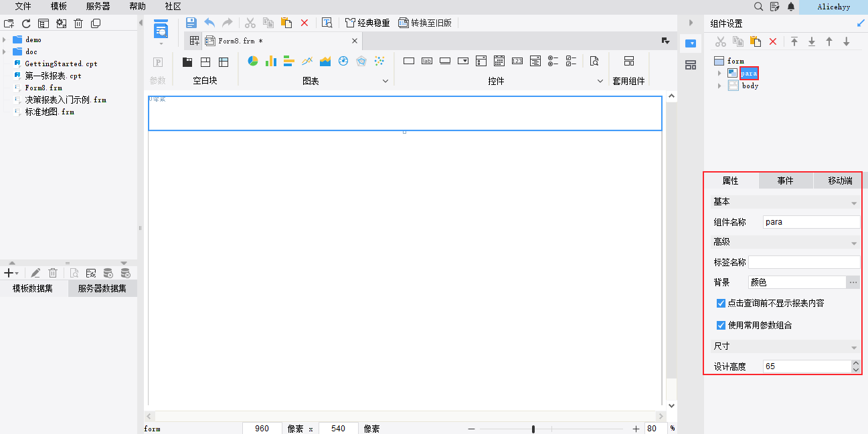The image size is (868, 434).
Task: Click the notification bell icon
Action: click(x=791, y=6)
